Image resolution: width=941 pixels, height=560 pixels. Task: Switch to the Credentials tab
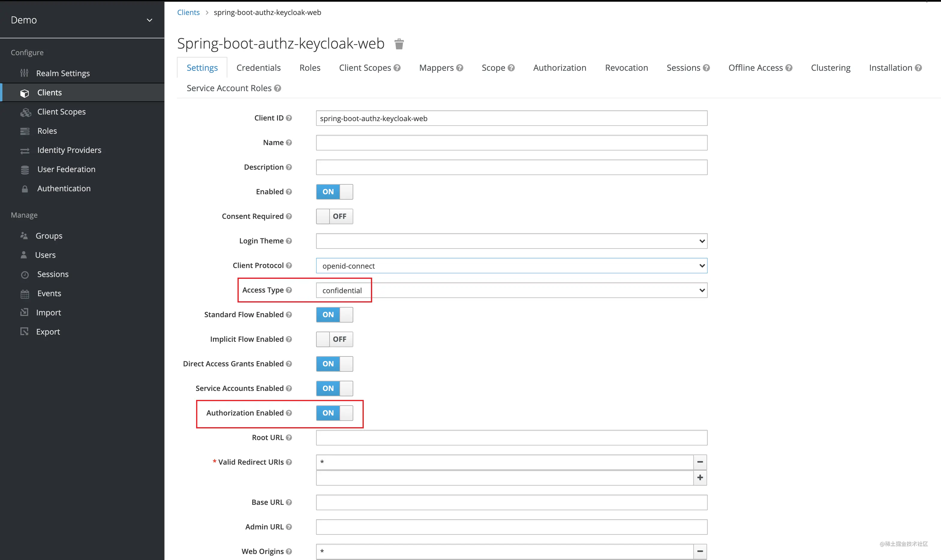coord(258,68)
